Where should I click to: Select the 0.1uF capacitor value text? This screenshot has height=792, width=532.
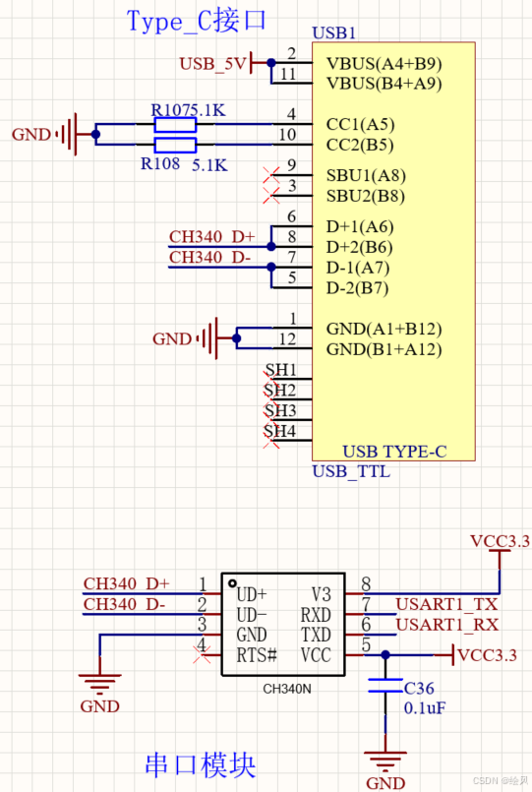pyautogui.click(x=425, y=708)
